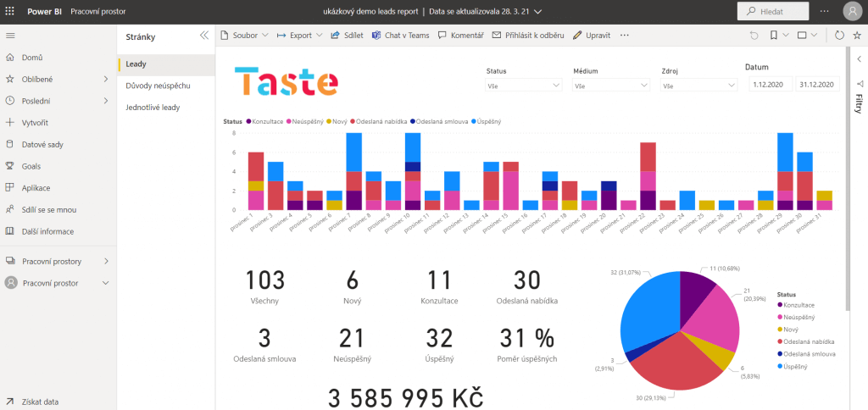
Task: Expand the Médium slicer dropdown
Action: click(x=610, y=86)
